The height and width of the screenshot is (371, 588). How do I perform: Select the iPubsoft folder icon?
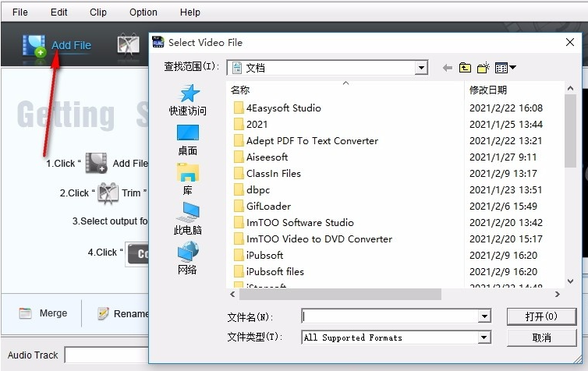pyautogui.click(x=239, y=255)
